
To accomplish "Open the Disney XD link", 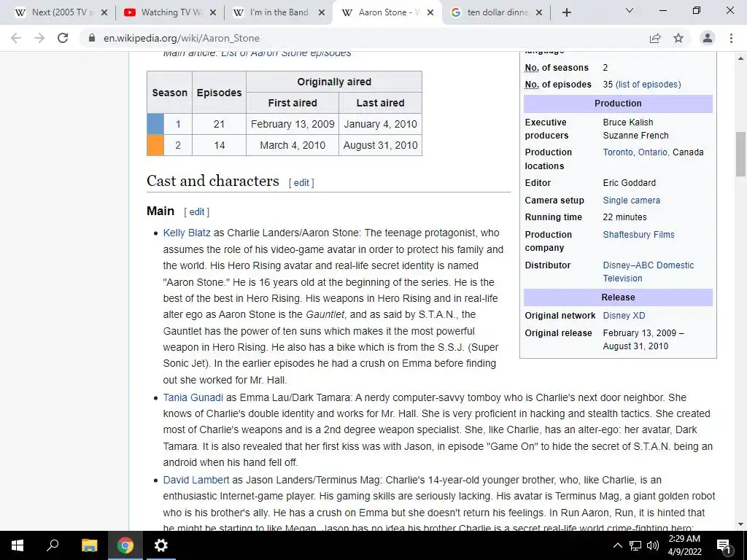I will tap(624, 316).
